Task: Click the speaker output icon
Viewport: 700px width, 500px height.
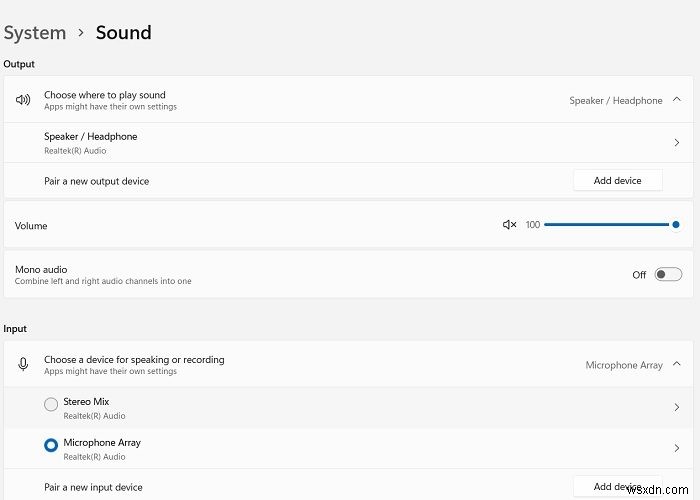Action: pyautogui.click(x=23, y=100)
